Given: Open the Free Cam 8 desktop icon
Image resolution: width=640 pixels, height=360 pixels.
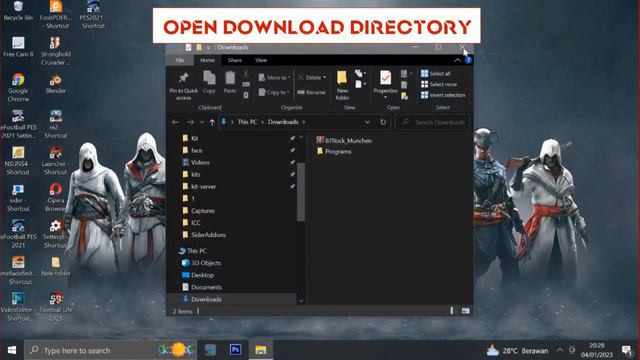Looking at the screenshot, I should 18,47.
